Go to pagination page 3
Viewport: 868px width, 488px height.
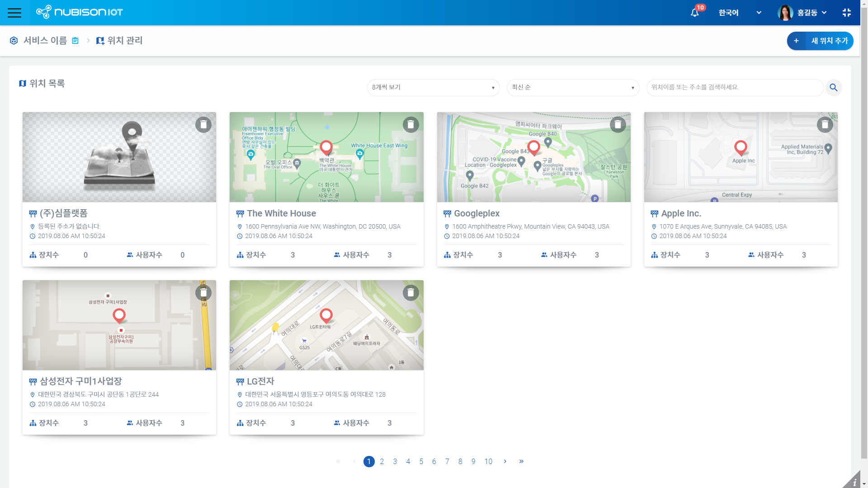[395, 461]
